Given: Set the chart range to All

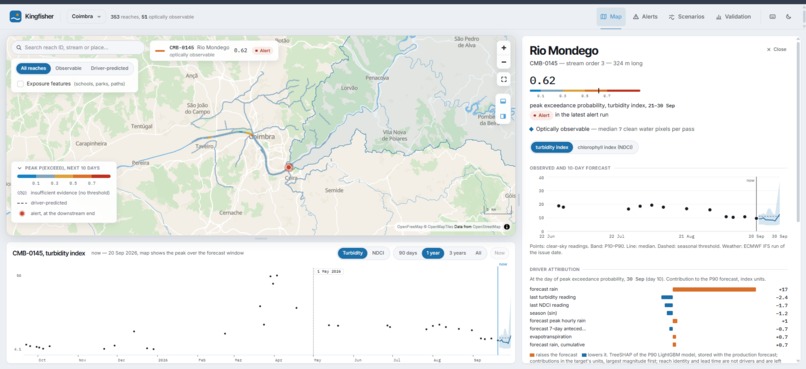Looking at the screenshot, I should [478, 253].
